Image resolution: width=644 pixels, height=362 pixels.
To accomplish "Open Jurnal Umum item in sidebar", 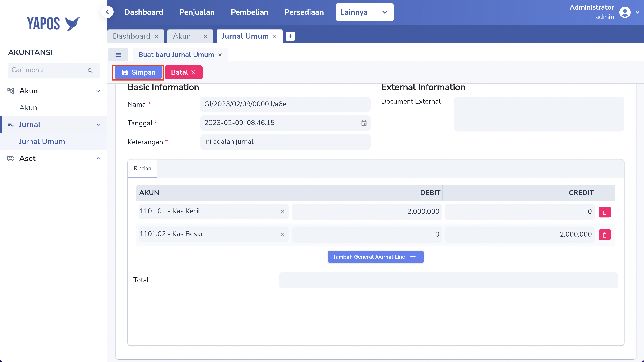I will [42, 142].
